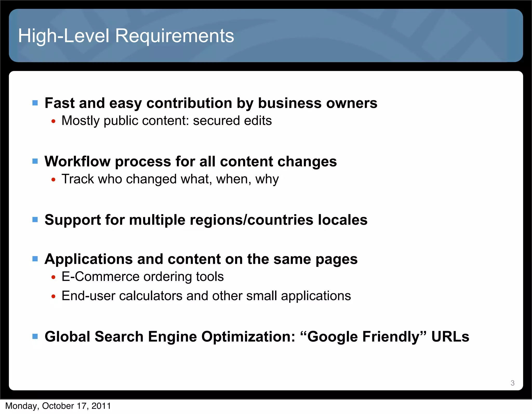Click 'Applications and content on the same pages'
532x414 pixels.
tap(201, 259)
